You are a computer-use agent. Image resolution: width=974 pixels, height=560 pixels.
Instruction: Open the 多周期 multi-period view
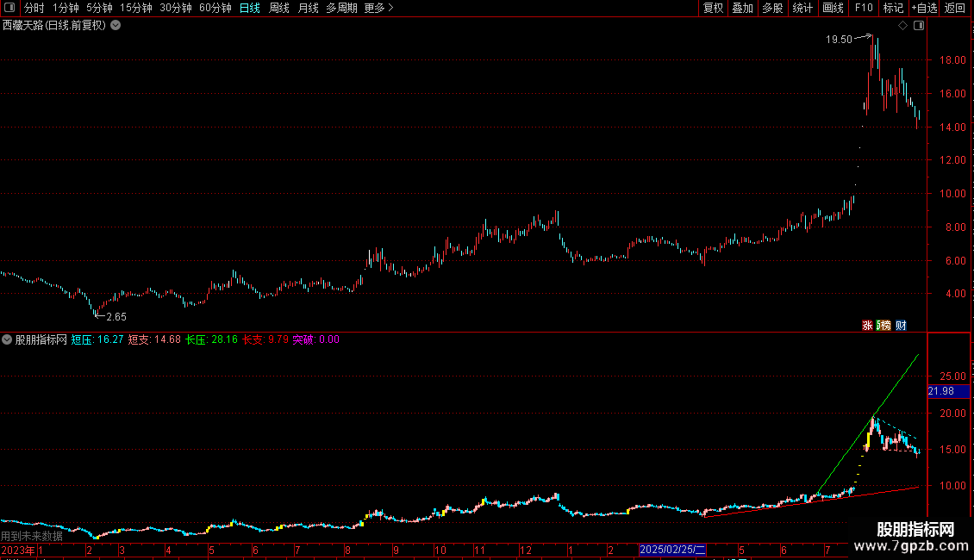pyautogui.click(x=341, y=8)
